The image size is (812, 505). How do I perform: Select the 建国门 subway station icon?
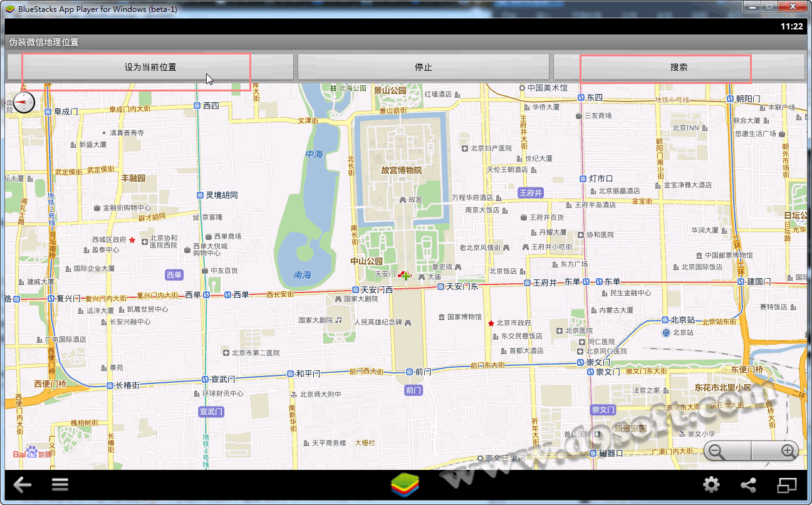point(741,282)
